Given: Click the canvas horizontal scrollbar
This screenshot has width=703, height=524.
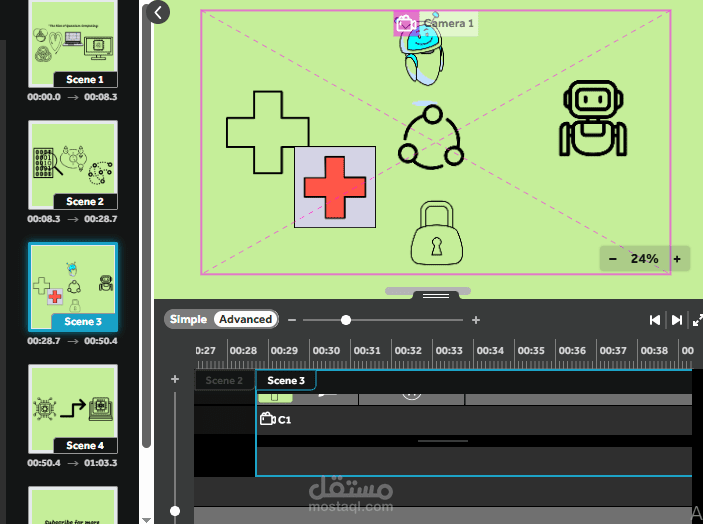Looking at the screenshot, I should coord(428,291).
